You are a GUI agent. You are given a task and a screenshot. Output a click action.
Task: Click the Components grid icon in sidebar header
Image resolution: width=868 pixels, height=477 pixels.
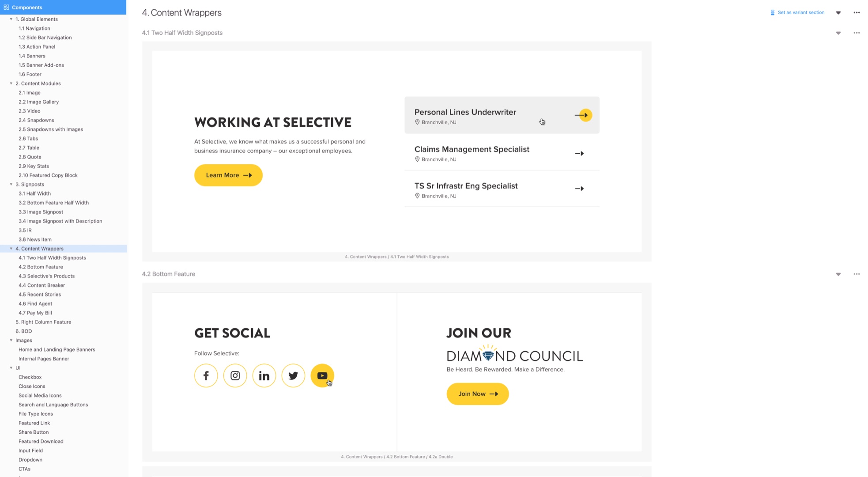pyautogui.click(x=6, y=7)
